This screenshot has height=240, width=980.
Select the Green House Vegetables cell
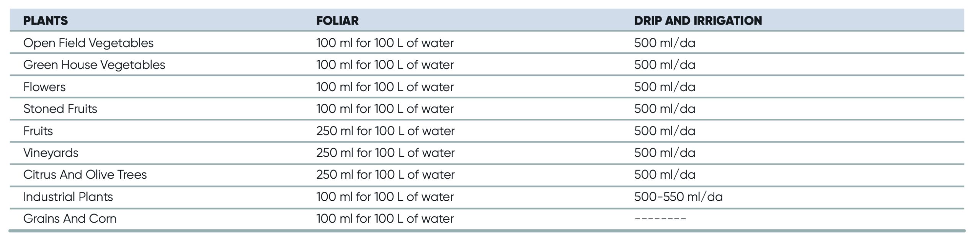(94, 65)
